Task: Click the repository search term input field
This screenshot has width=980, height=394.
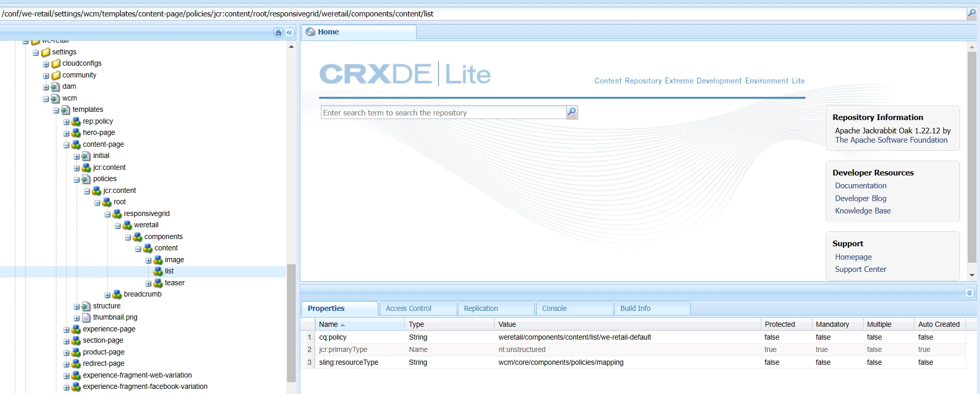Action: 443,112
